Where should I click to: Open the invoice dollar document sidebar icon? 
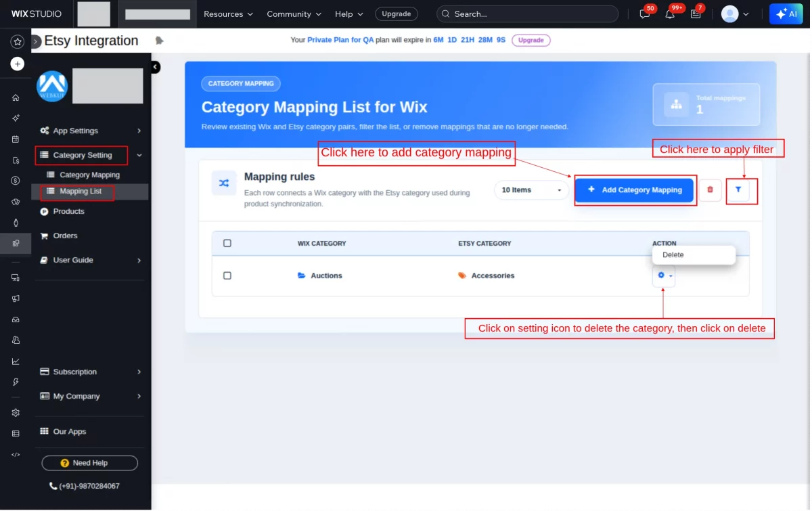(16, 160)
